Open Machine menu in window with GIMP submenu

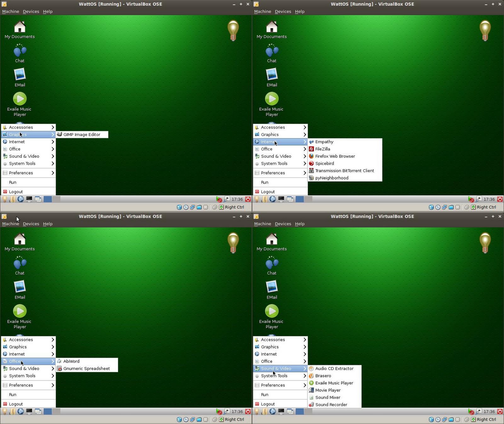(11, 11)
